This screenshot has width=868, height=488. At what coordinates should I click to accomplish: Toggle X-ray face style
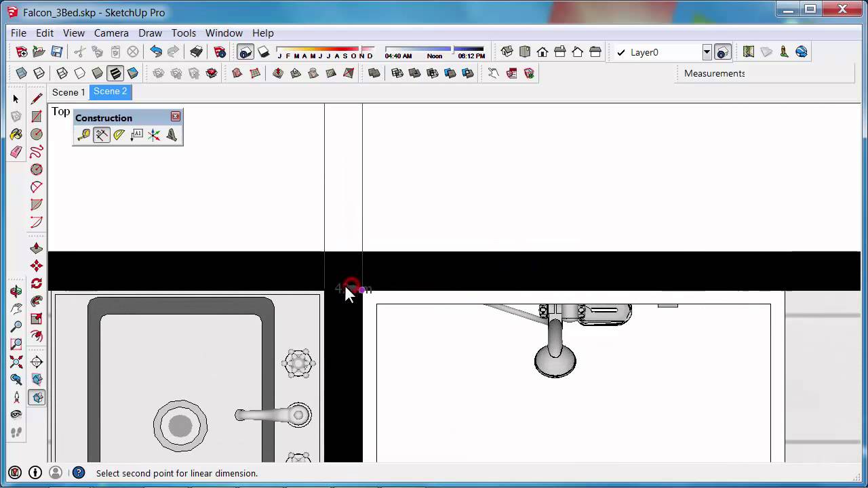pyautogui.click(x=22, y=73)
